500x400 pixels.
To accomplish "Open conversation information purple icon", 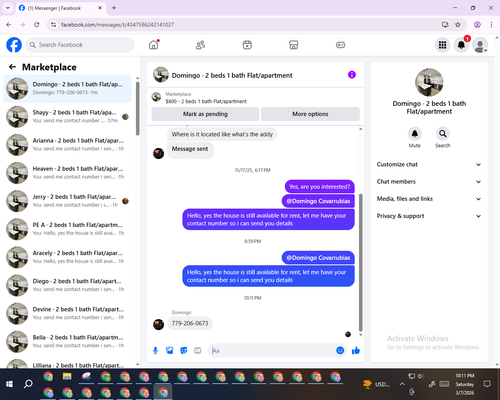I will [352, 75].
